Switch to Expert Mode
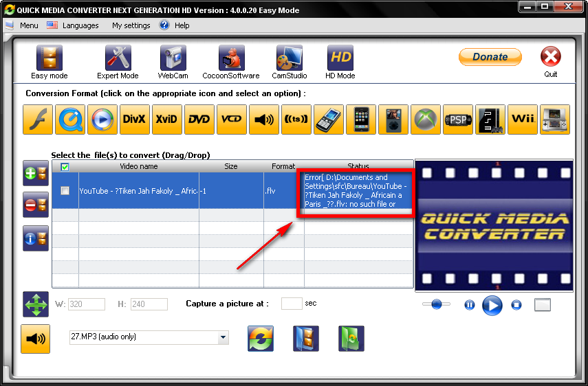Viewport: 588px width, 386px height. coord(118,62)
